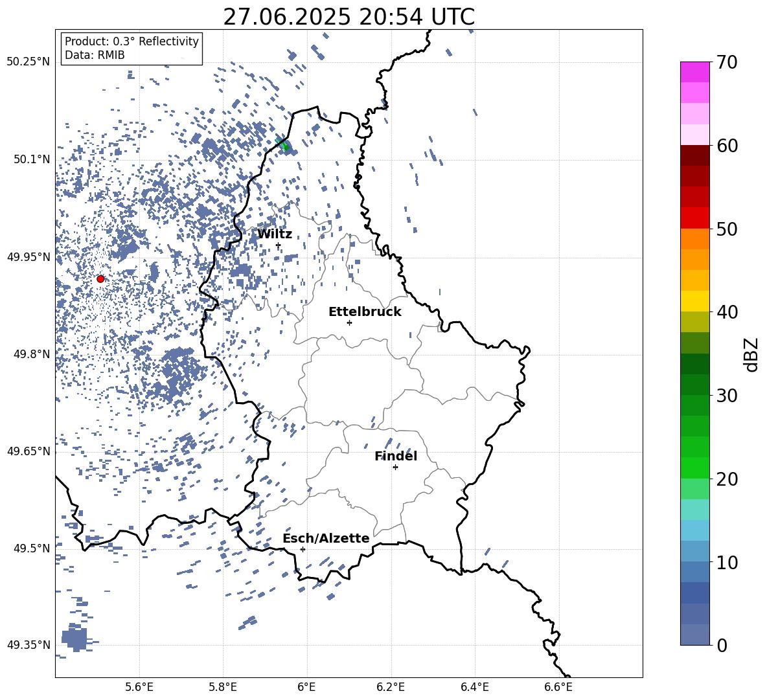Viewport: 767px width, 700px height.
Task: Click the Data: RMIB text
Action: coord(95,55)
